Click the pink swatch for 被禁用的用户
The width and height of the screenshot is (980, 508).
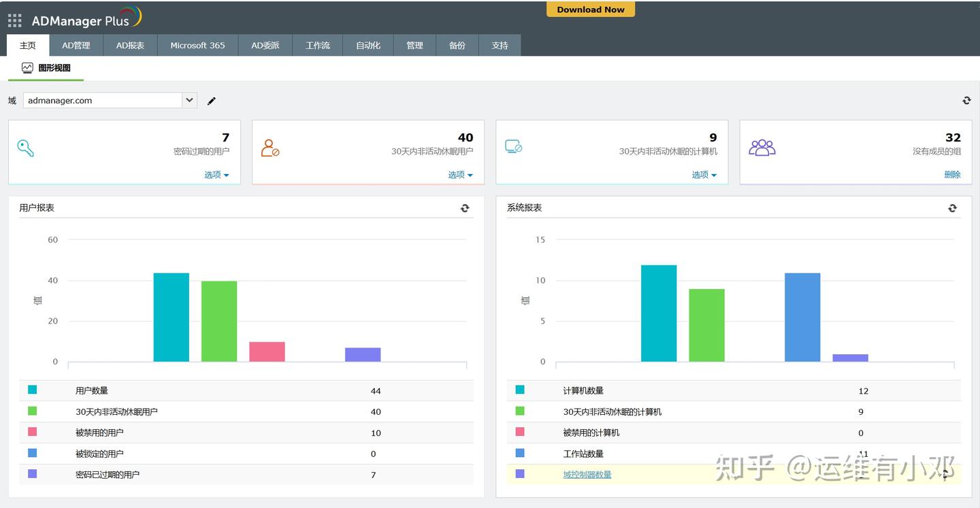[x=32, y=432]
